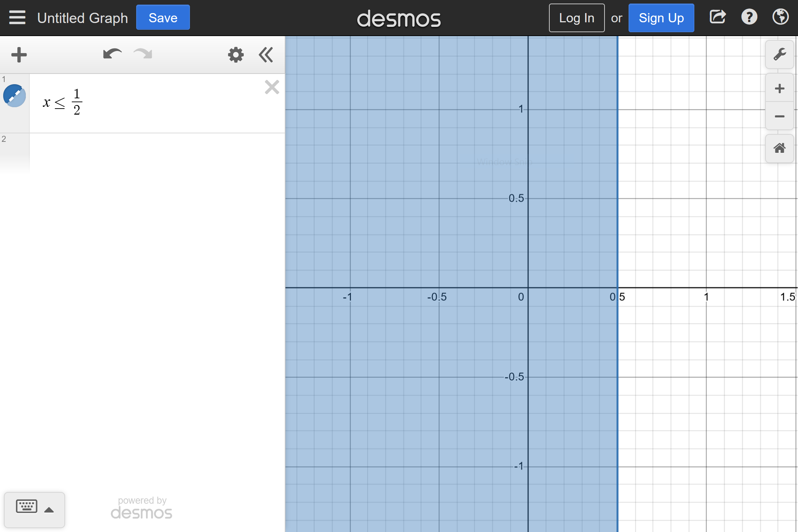Image resolution: width=798 pixels, height=532 pixels.
Task: Click the desmos logo in the header
Action: (x=399, y=18)
